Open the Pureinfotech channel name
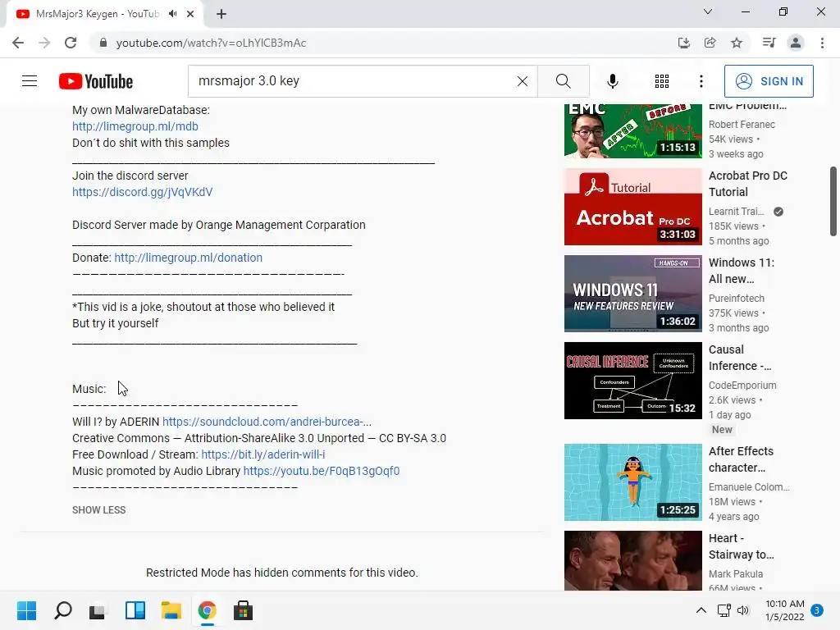This screenshot has height=630, width=840. click(737, 299)
